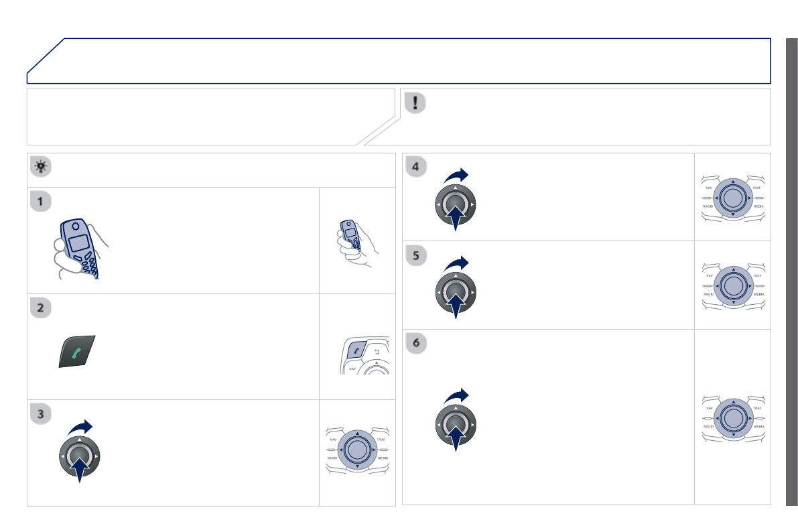Screen dimensions: 798x532
Task: Click the step 5 number badge
Action: tap(417, 256)
